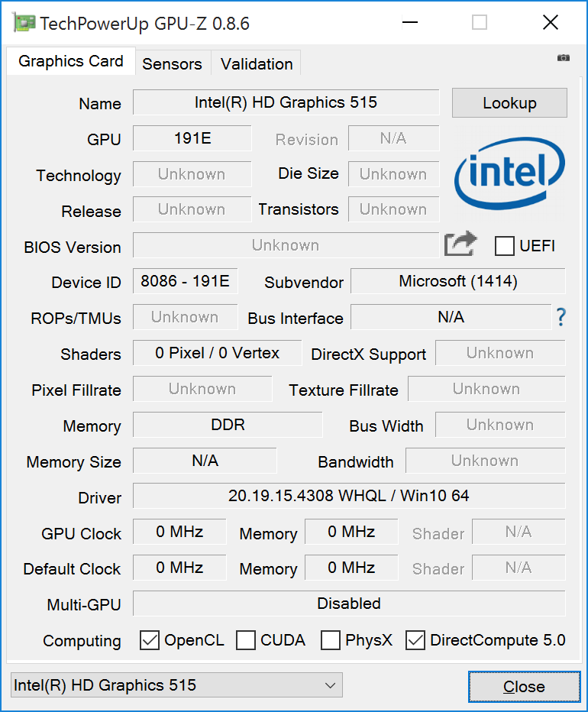Click the Bandwidth Unknown field

[x=486, y=461]
